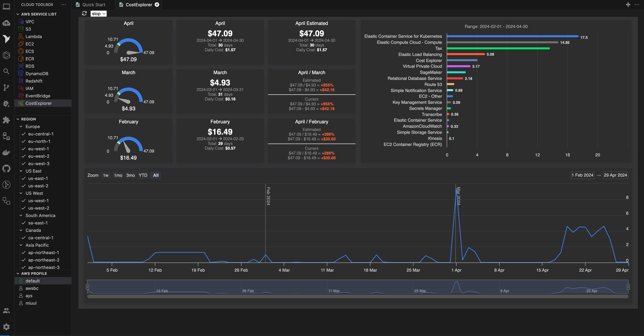
Task: Set chart zoom to 1mo
Action: pyautogui.click(x=118, y=175)
